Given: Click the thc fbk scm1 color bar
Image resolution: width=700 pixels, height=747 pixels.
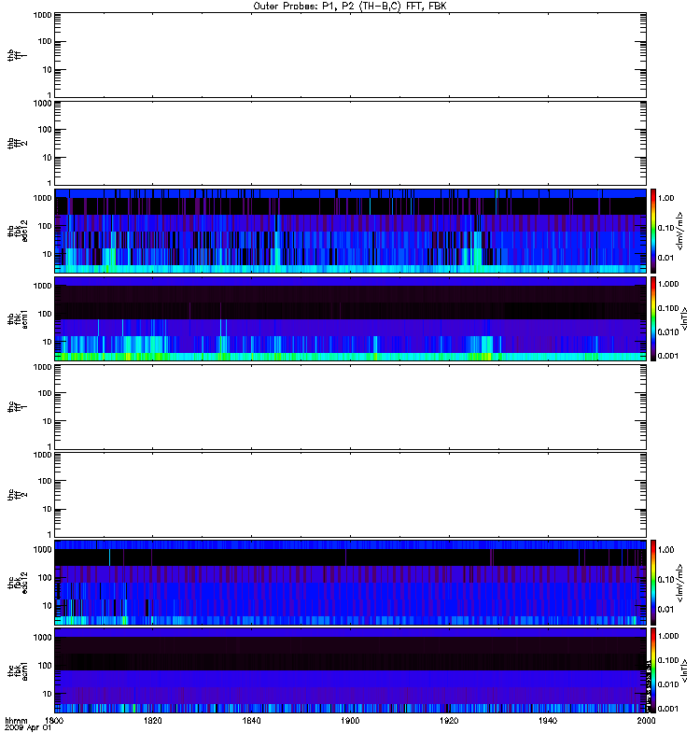Looking at the screenshot, I should (x=653, y=670).
